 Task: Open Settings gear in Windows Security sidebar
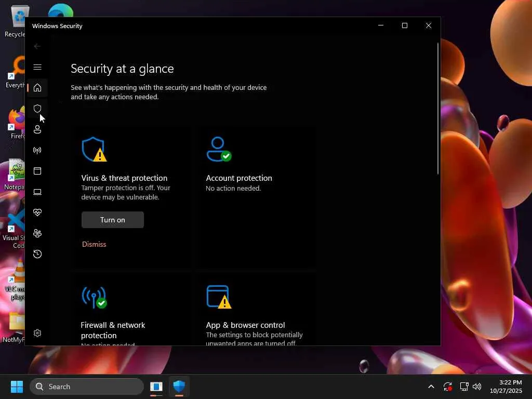[37, 333]
